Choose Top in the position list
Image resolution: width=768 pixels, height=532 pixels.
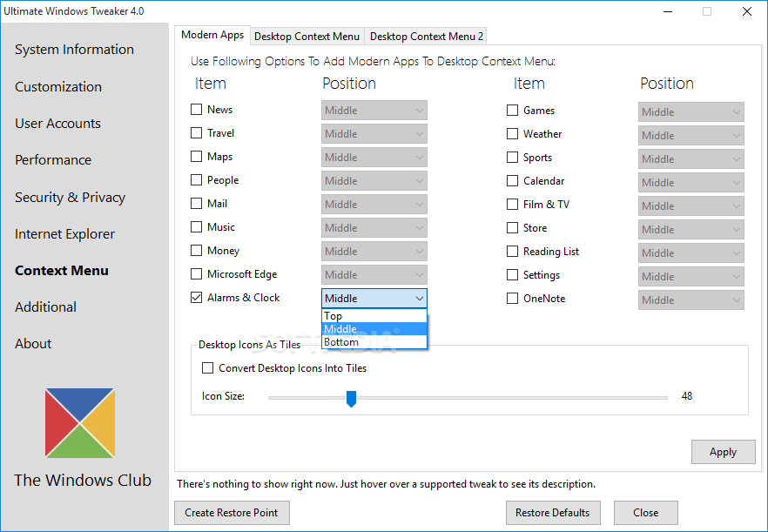coord(374,316)
